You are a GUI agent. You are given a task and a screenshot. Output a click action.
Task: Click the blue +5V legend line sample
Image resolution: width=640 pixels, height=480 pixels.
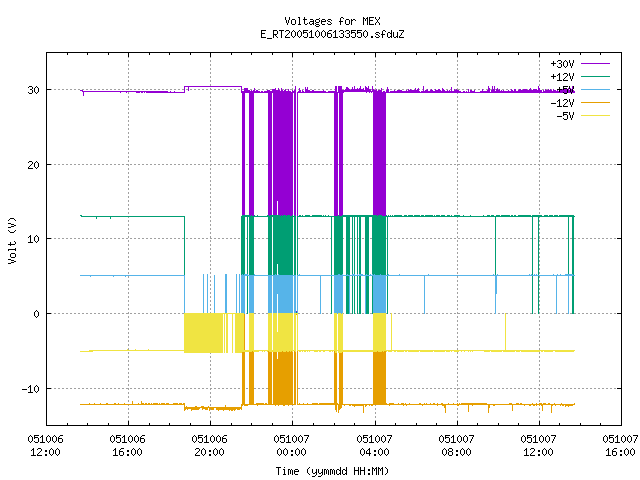tap(595, 89)
